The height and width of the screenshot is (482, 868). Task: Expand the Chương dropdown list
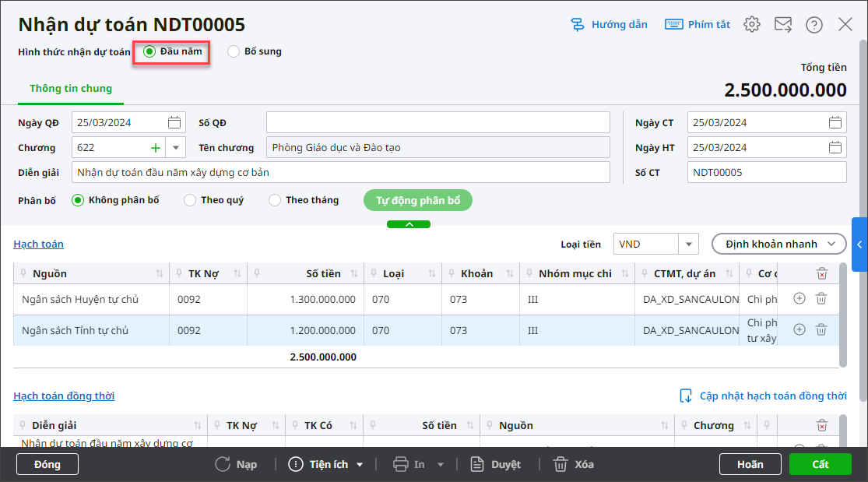coord(175,147)
